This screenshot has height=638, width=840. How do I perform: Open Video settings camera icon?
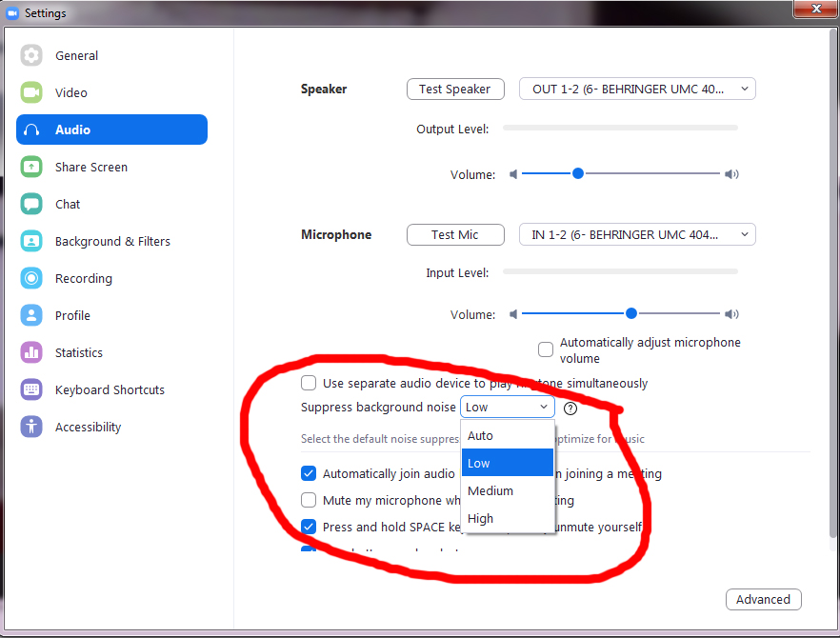[31, 92]
